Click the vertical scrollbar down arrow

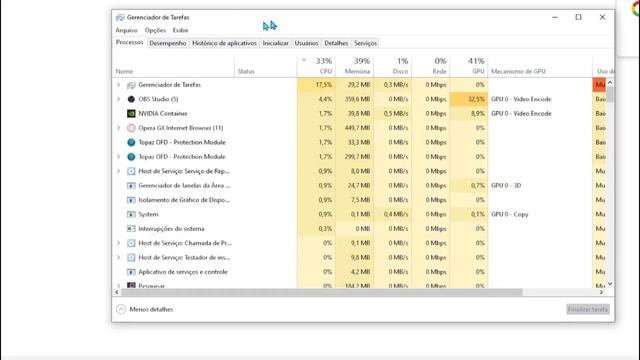610,284
